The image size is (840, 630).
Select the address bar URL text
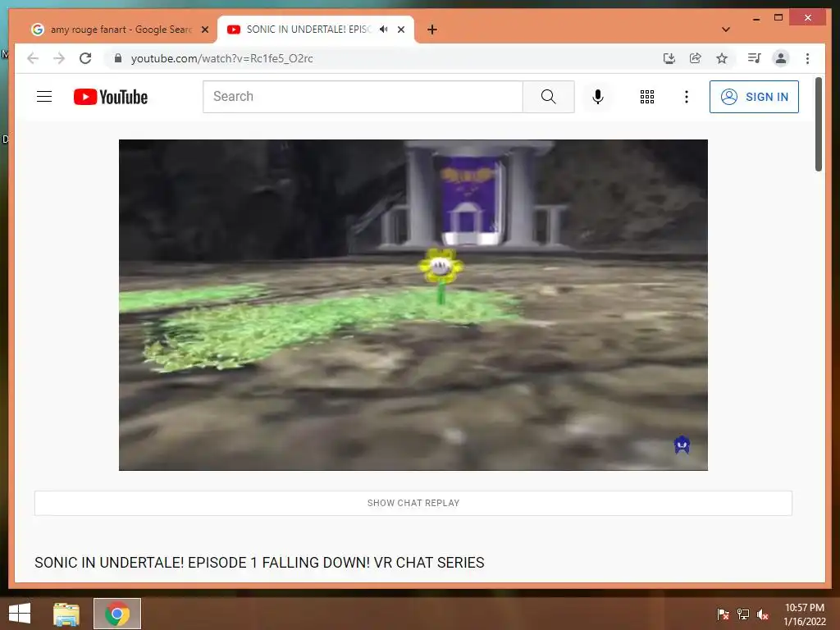coord(221,58)
